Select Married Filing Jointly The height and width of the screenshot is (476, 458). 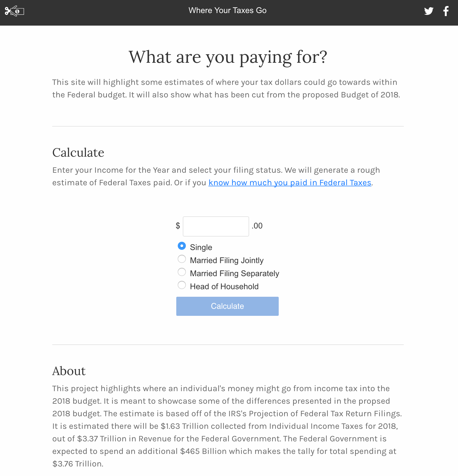[182, 259]
